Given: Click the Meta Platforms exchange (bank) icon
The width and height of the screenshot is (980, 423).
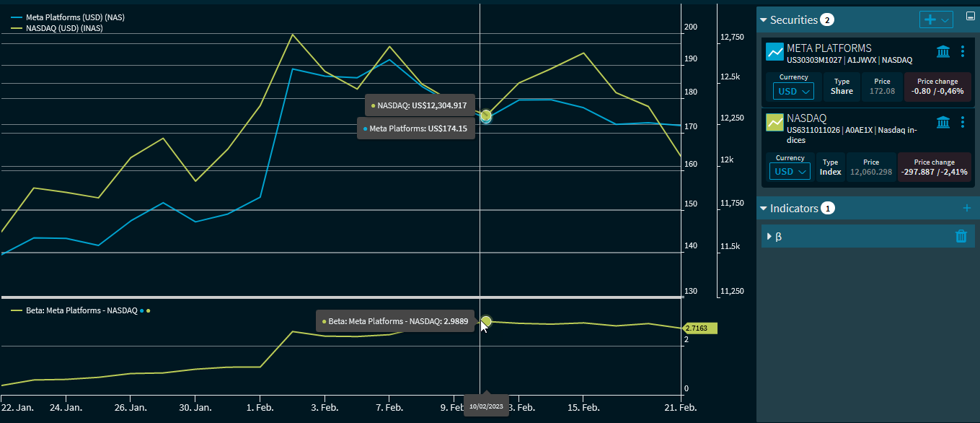Looking at the screenshot, I should pyautogui.click(x=943, y=51).
